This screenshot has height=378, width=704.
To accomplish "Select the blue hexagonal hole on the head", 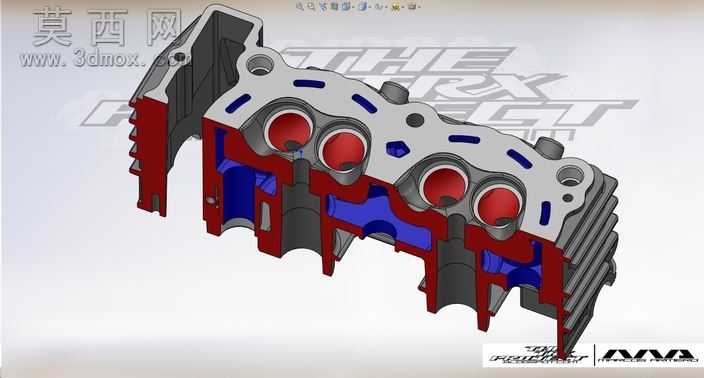I will 397,149.
